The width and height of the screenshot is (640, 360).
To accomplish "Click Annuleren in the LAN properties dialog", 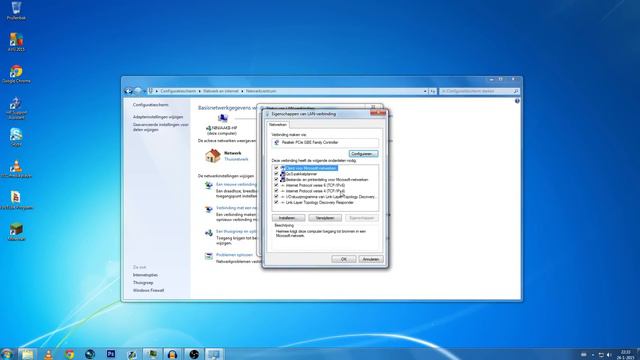I will [371, 259].
